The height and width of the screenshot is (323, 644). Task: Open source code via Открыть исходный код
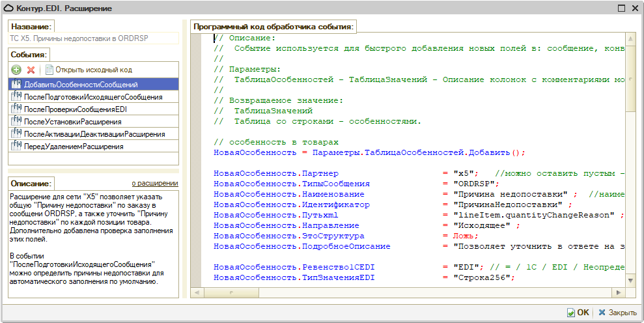[x=93, y=70]
